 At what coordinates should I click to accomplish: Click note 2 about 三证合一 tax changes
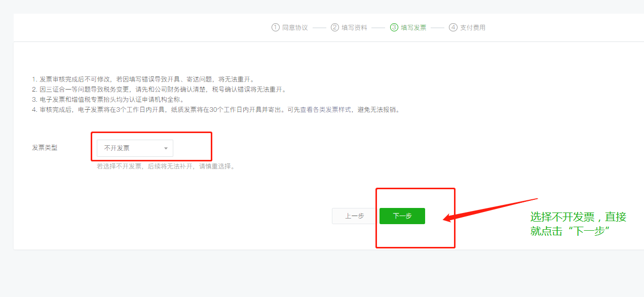click(160, 90)
